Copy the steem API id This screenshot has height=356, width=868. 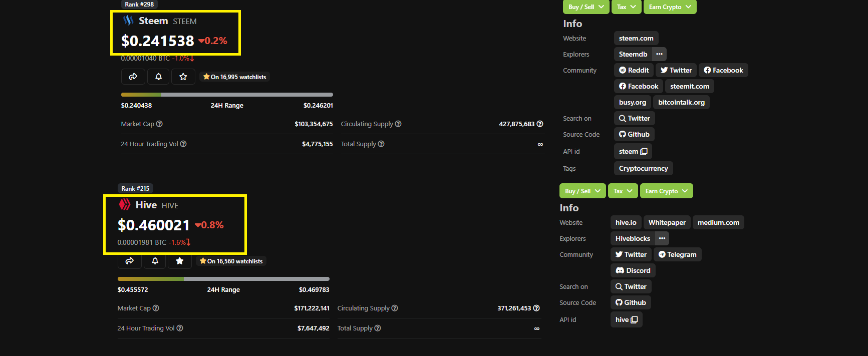[644, 151]
